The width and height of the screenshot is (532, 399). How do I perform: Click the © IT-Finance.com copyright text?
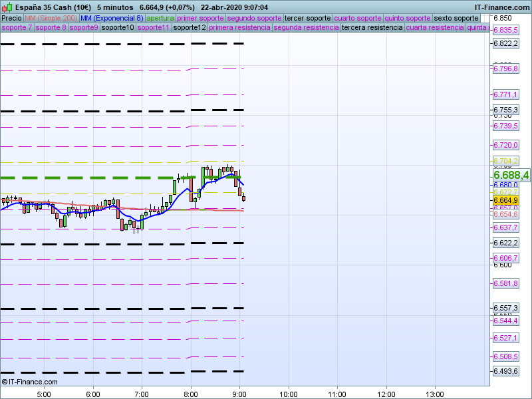coord(29,382)
